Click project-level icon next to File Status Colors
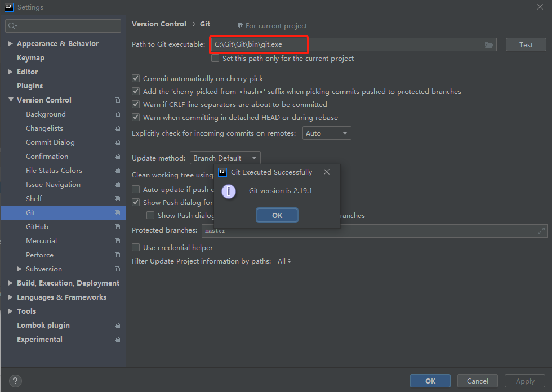The width and height of the screenshot is (552, 392). pyautogui.click(x=118, y=170)
